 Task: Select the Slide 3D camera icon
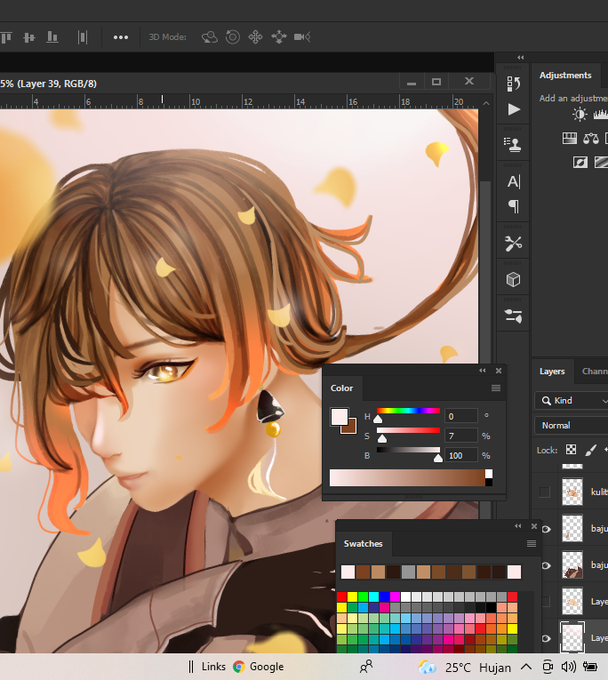point(279,37)
